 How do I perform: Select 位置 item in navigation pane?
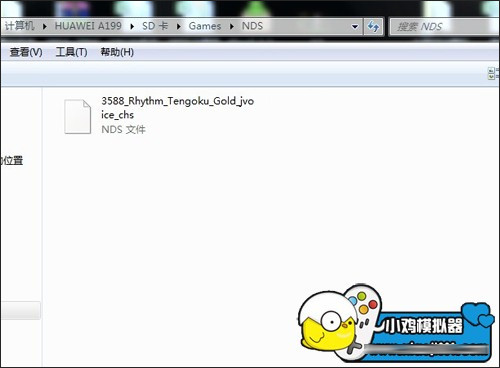(12, 160)
